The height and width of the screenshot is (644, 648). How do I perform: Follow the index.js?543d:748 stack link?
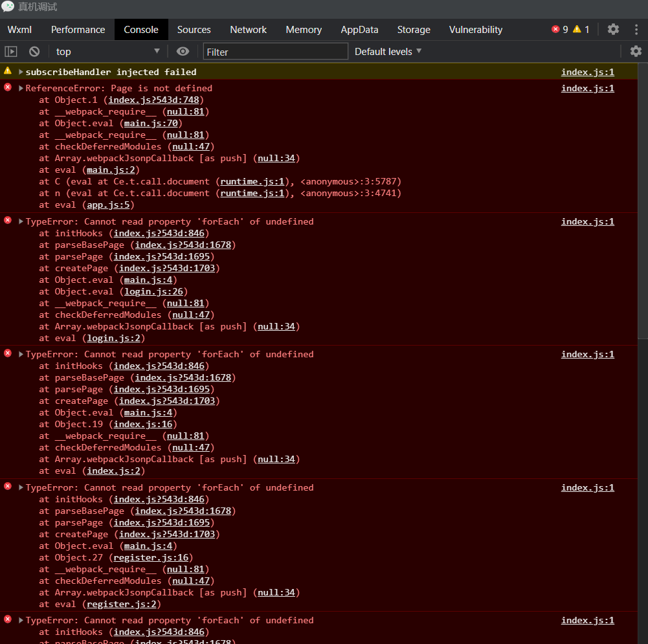(x=153, y=100)
